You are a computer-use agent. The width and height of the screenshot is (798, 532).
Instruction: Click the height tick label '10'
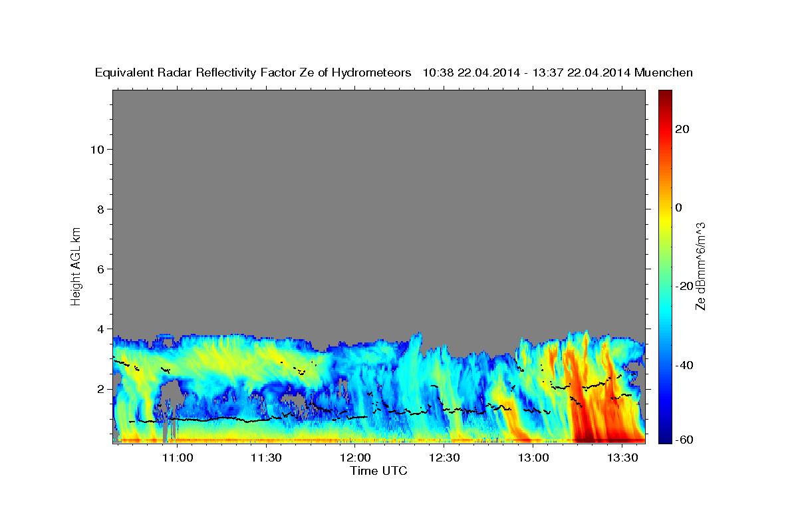(x=96, y=149)
